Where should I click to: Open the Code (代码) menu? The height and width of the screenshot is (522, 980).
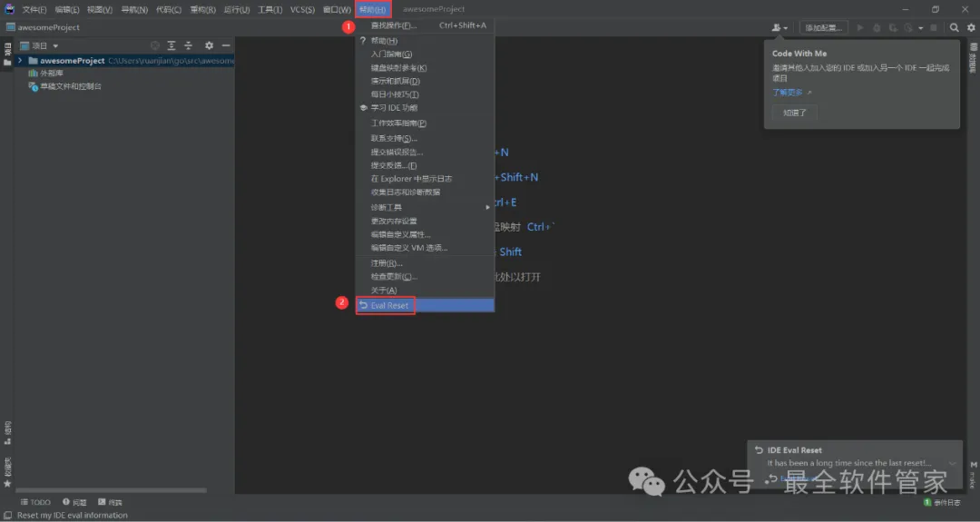169,9
